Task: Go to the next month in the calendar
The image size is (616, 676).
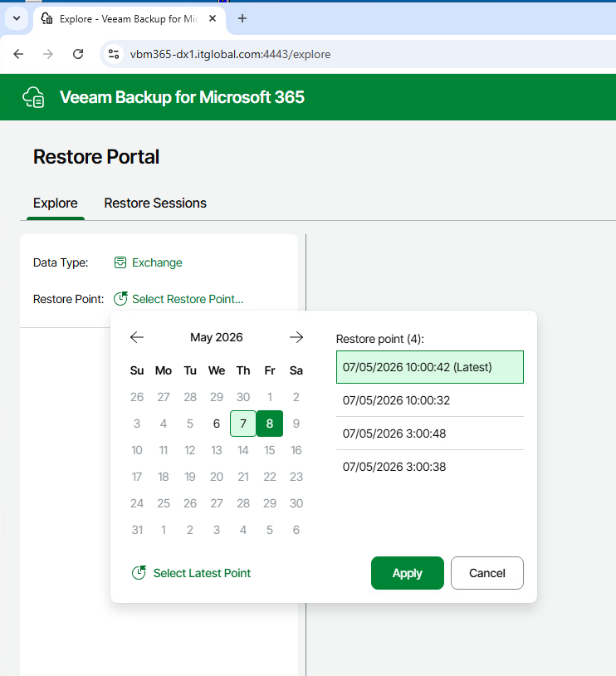Action: click(296, 337)
